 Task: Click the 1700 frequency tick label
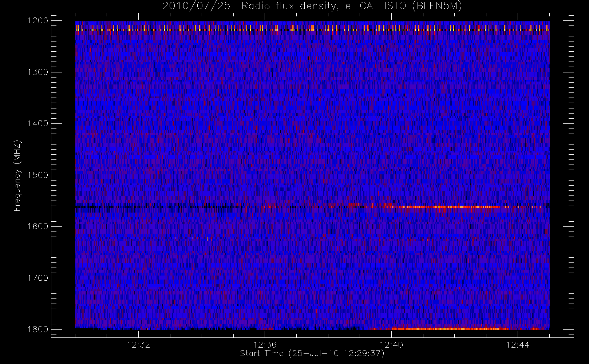(x=38, y=278)
